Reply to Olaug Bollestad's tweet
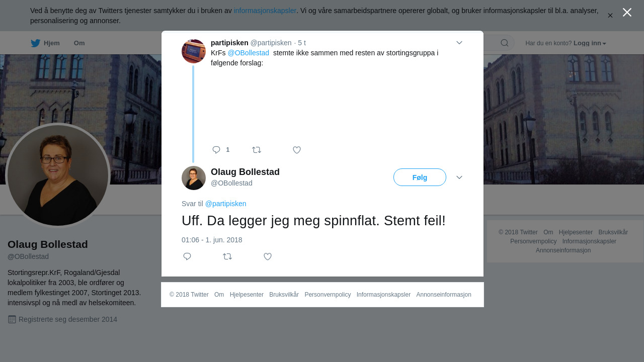Viewport: 644px width, 362px height. pyautogui.click(x=187, y=256)
